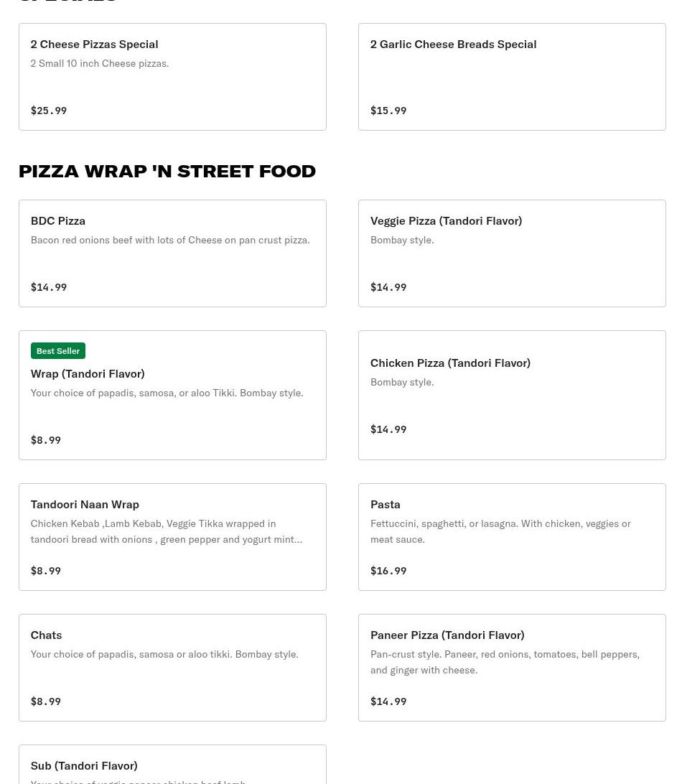Click the Pizza Wrap 'N Street Food heading

pyautogui.click(x=167, y=171)
